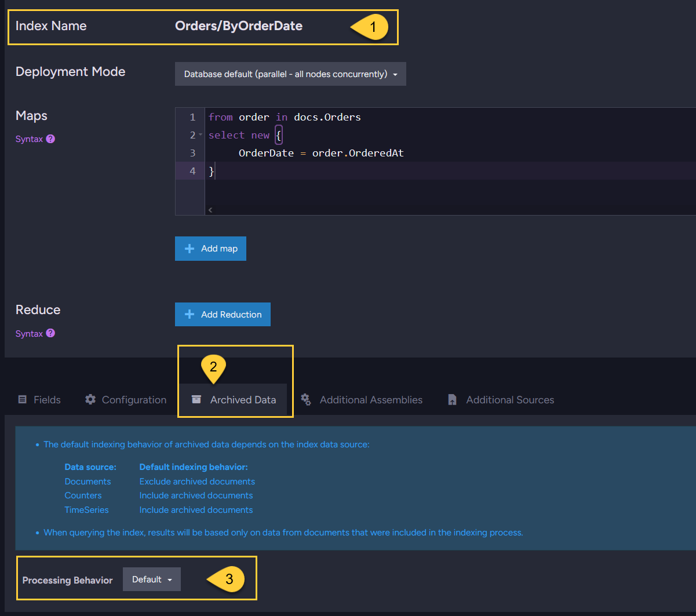
Task: Open the Deployment Mode dropdown
Action: click(290, 74)
